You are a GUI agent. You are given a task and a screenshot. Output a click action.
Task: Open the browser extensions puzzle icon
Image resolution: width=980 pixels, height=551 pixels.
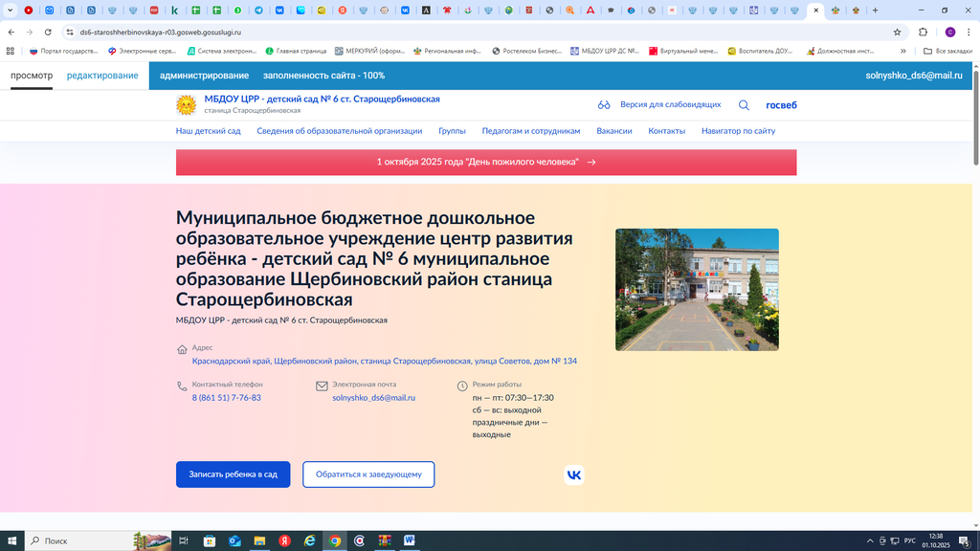923,32
